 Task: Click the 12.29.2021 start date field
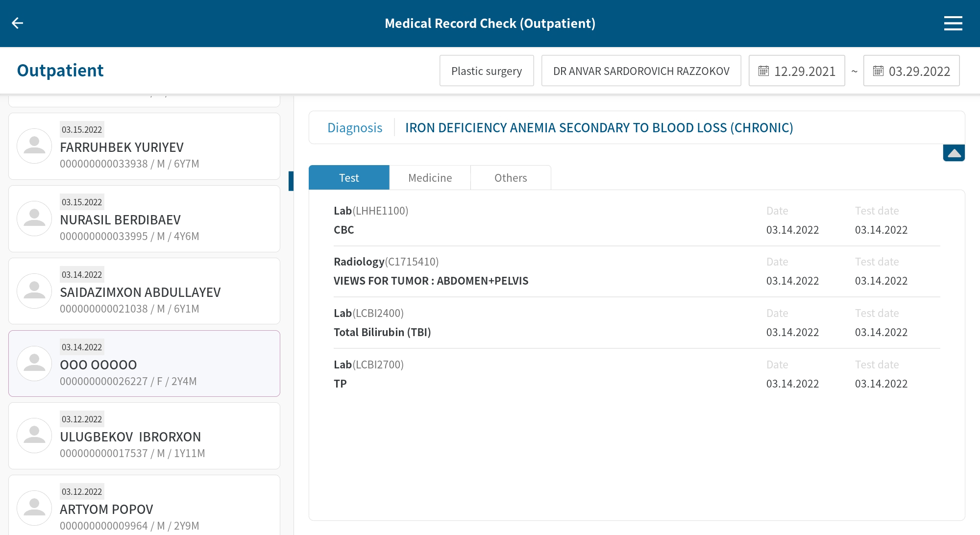click(804, 71)
